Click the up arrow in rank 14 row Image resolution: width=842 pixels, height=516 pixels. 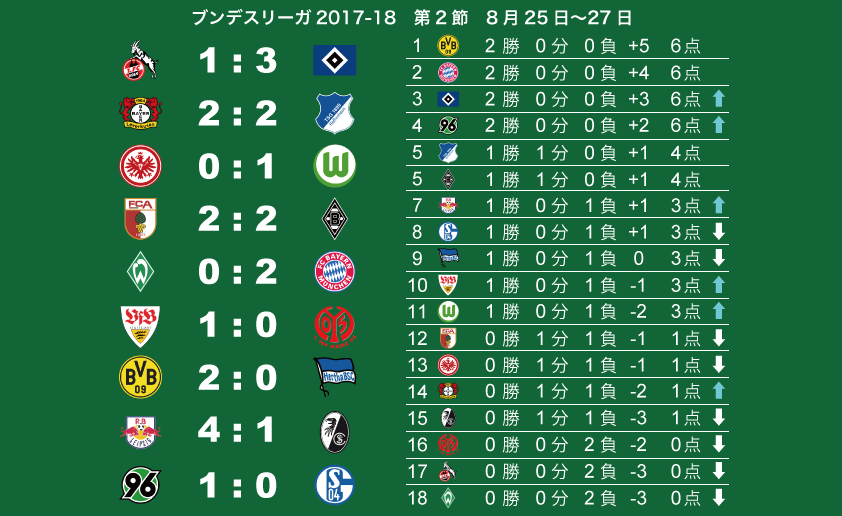(x=718, y=390)
